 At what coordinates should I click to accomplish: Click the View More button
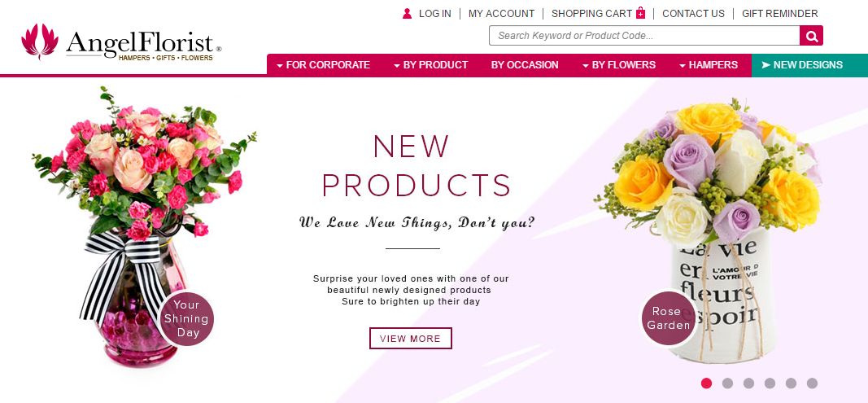pyautogui.click(x=411, y=338)
